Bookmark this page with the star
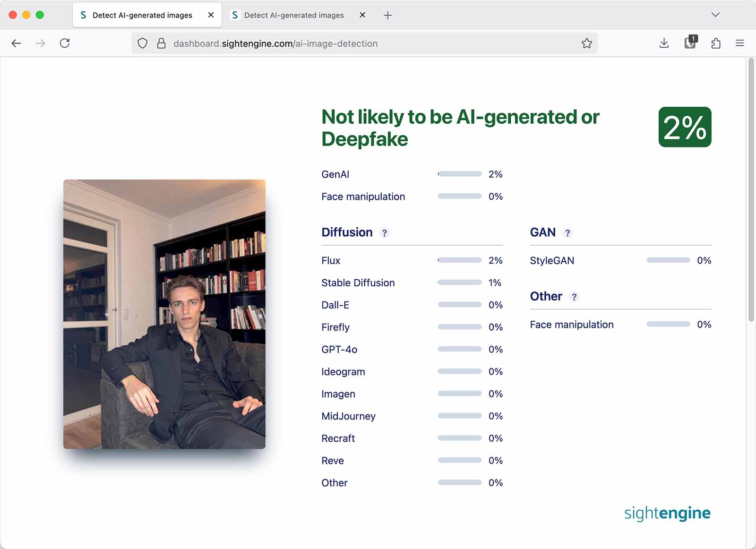This screenshot has width=756, height=549. point(587,43)
